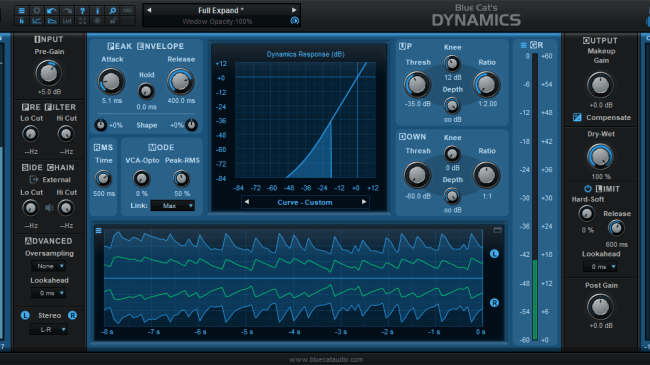
Task: Open the main menu icon in toolbar
Action: click(22, 10)
